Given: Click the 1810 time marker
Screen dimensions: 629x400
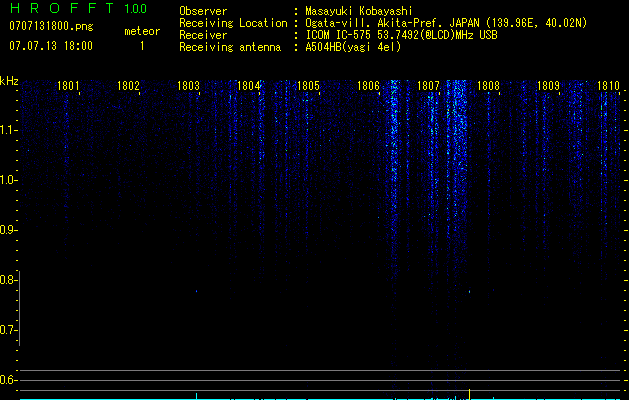Looking at the screenshot, I should point(608,85).
